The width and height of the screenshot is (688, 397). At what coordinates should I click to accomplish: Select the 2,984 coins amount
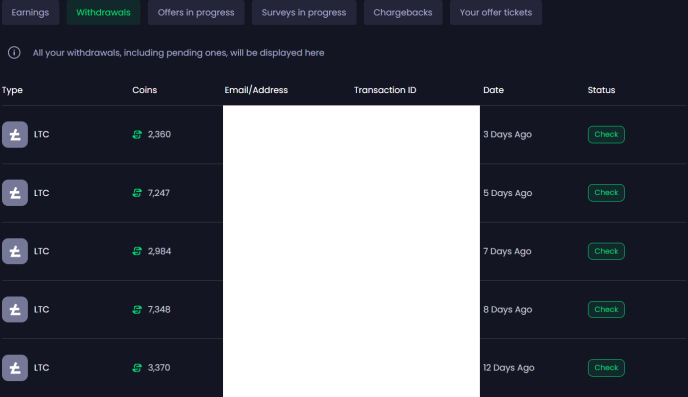click(x=159, y=251)
